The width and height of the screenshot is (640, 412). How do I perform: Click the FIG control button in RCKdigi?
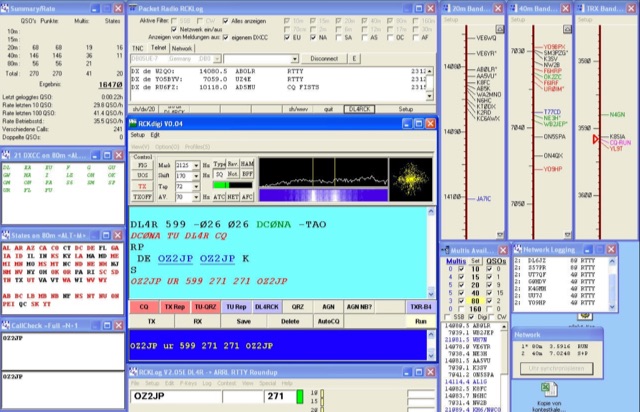pyautogui.click(x=141, y=164)
